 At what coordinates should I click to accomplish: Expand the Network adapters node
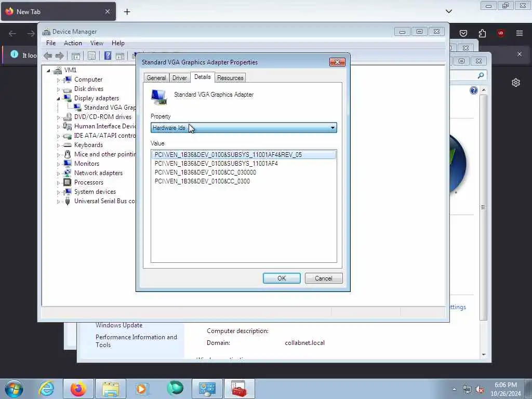58,174
